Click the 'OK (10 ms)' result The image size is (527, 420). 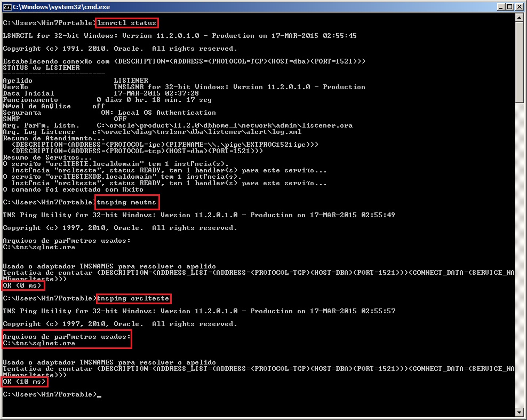pos(25,382)
